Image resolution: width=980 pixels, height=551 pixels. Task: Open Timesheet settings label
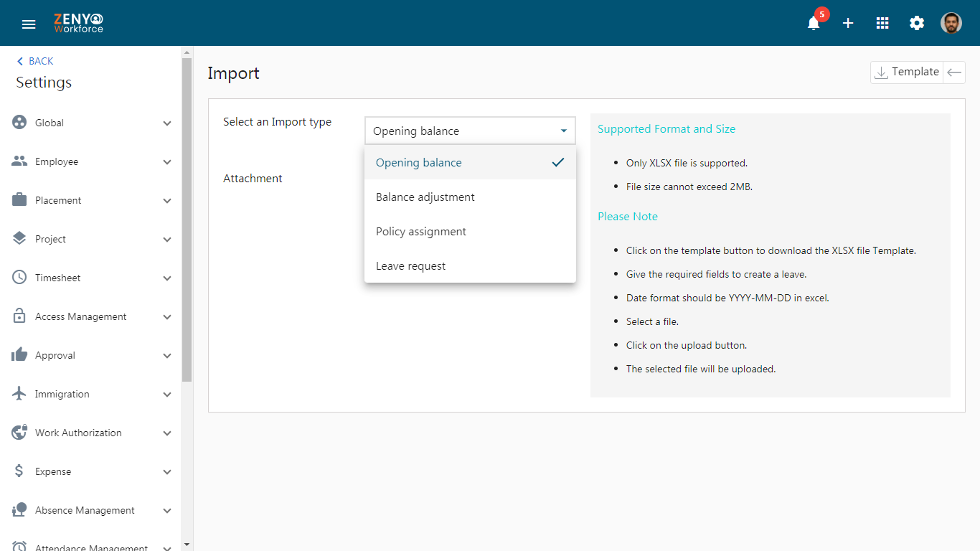pos(58,278)
